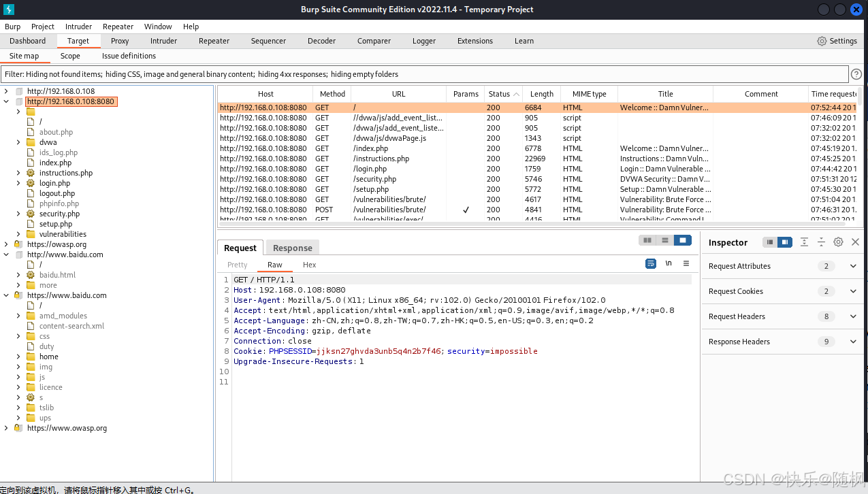Open the filter help question mark icon
The image size is (868, 494).
(856, 74)
